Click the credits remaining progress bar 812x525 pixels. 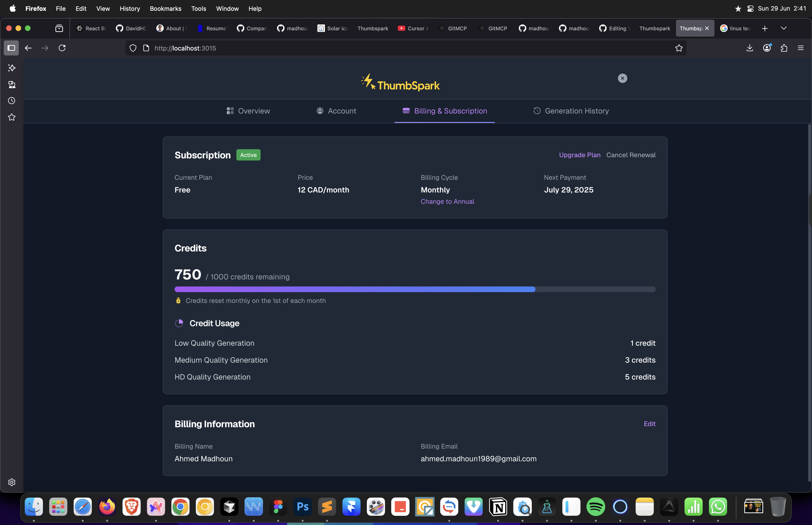tap(415, 290)
